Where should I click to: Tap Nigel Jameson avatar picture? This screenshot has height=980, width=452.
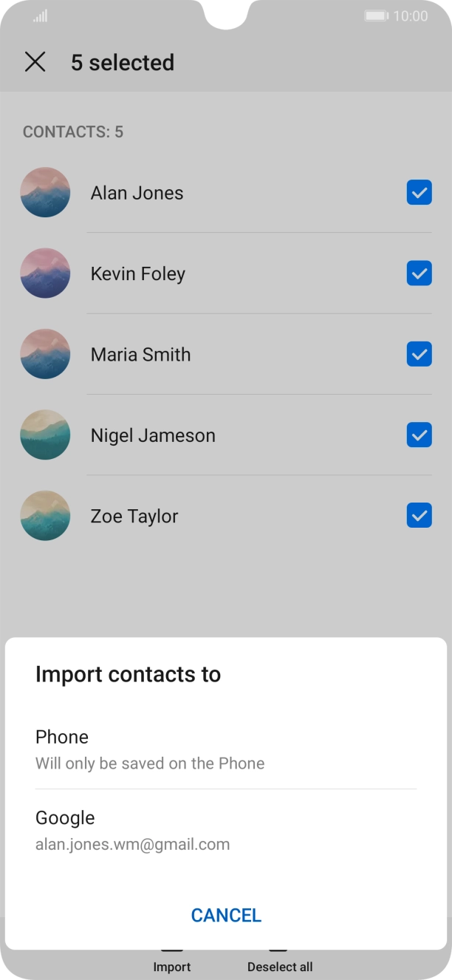(45, 435)
